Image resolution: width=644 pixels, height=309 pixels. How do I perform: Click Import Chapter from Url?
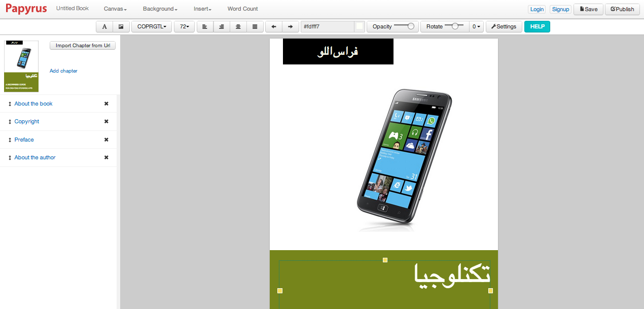(83, 46)
